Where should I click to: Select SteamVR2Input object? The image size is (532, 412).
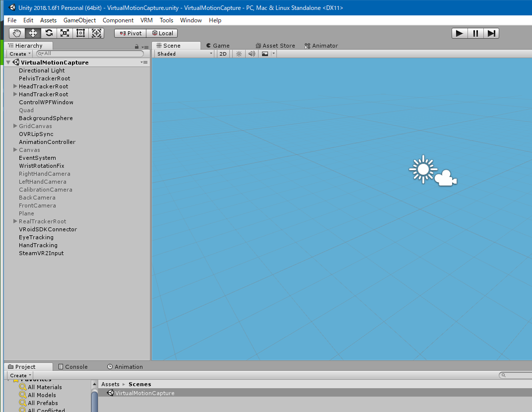pyautogui.click(x=77, y=253)
